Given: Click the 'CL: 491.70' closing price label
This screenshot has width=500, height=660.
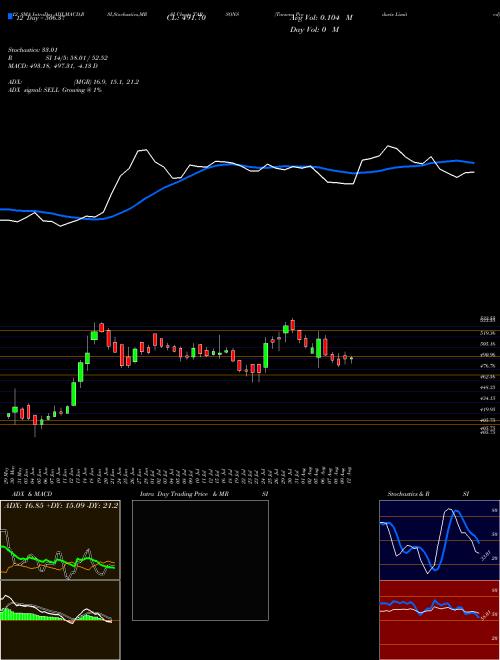Looking at the screenshot, I should click(x=186, y=18).
